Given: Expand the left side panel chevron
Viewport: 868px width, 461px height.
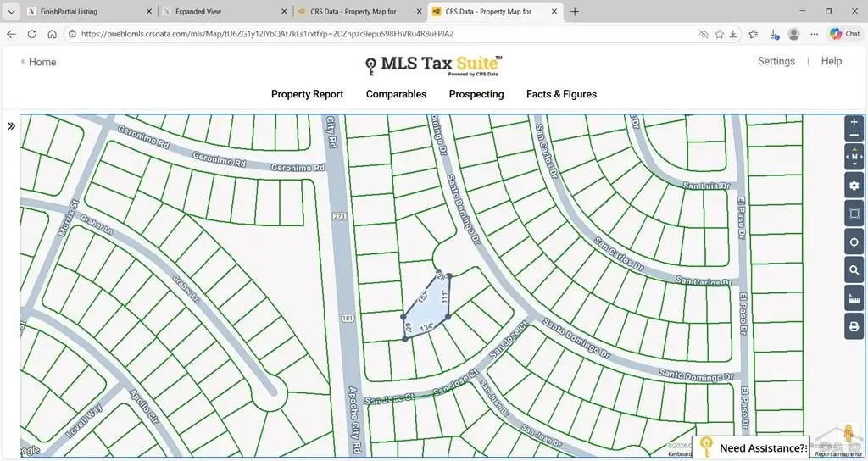Looking at the screenshot, I should point(12,126).
